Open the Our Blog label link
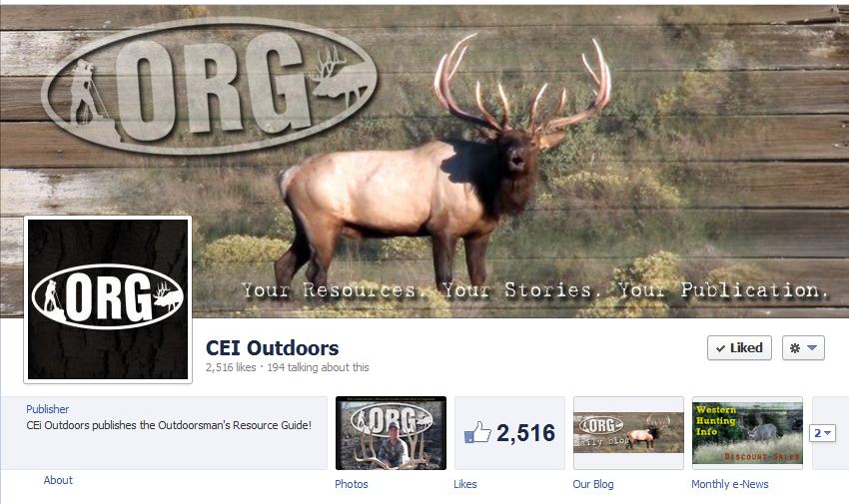 [593, 484]
